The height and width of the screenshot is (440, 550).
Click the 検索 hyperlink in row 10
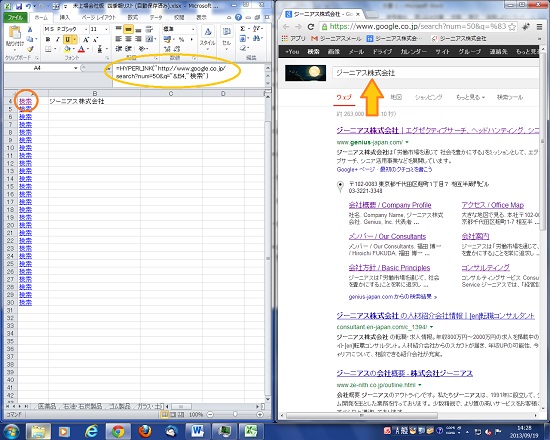coord(25,148)
